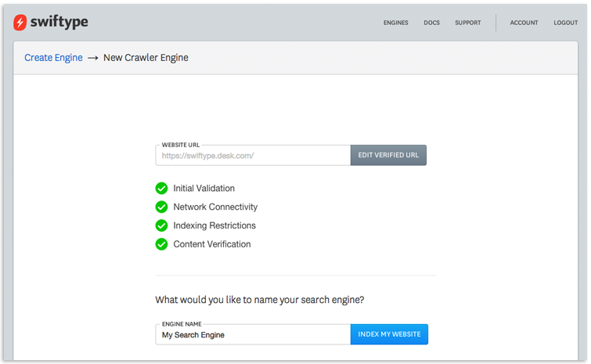Click the New Crawler Engine breadcrumb title
Screen dimensions: 591x364
coord(146,58)
